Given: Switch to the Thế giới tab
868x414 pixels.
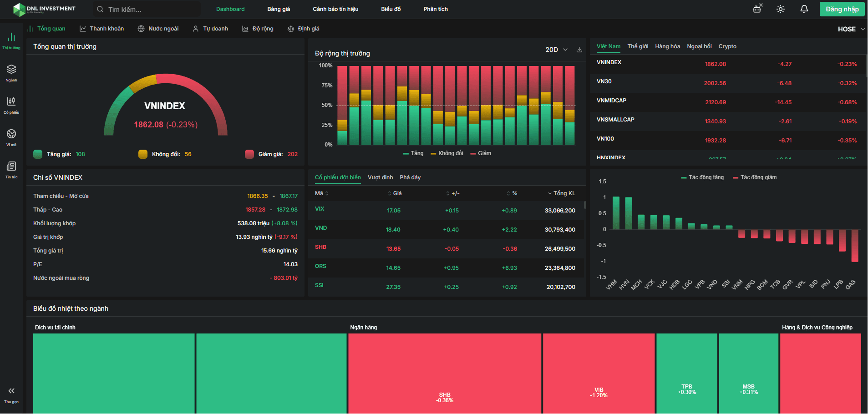Looking at the screenshot, I should pos(638,46).
